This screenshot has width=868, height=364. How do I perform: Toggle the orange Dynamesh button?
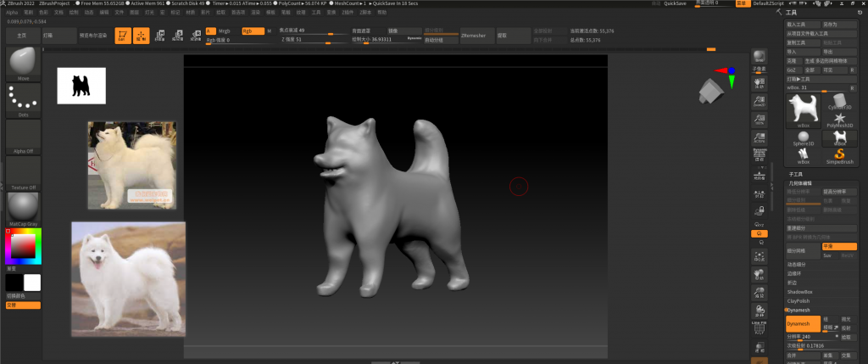pos(803,324)
